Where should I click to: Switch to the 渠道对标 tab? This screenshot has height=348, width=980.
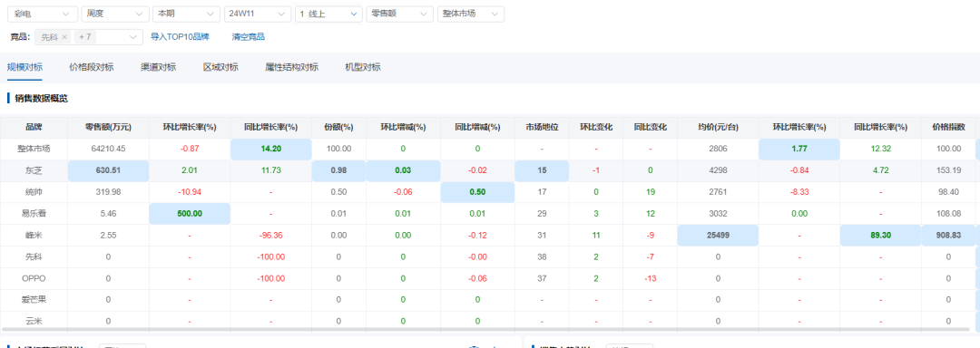[x=158, y=67]
